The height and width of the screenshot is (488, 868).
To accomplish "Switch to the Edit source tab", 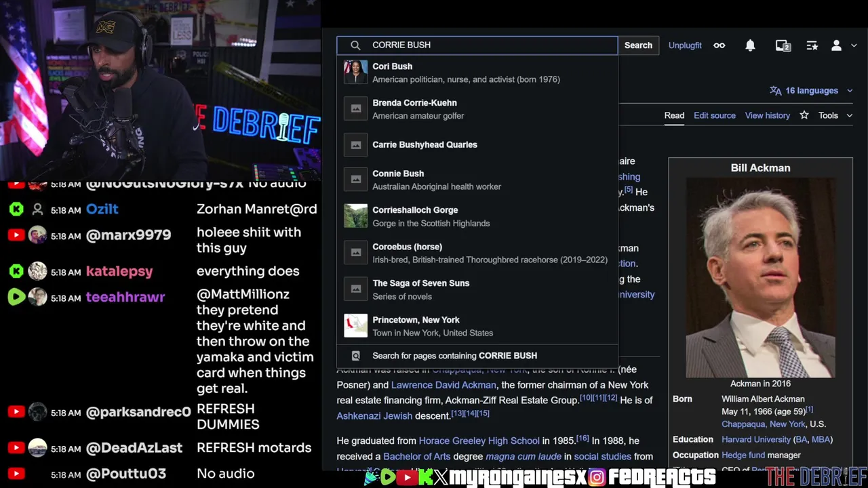I will pos(714,115).
